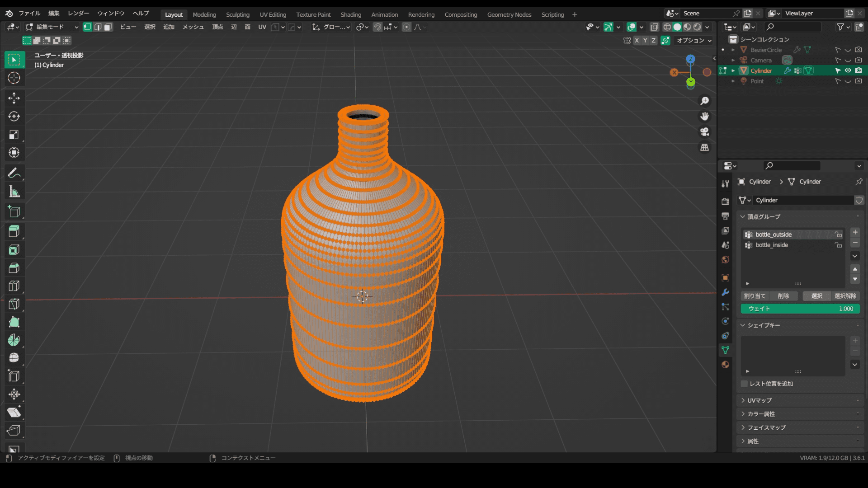The height and width of the screenshot is (488, 868).
Task: Open the Modifiers properties tab
Action: point(725,292)
